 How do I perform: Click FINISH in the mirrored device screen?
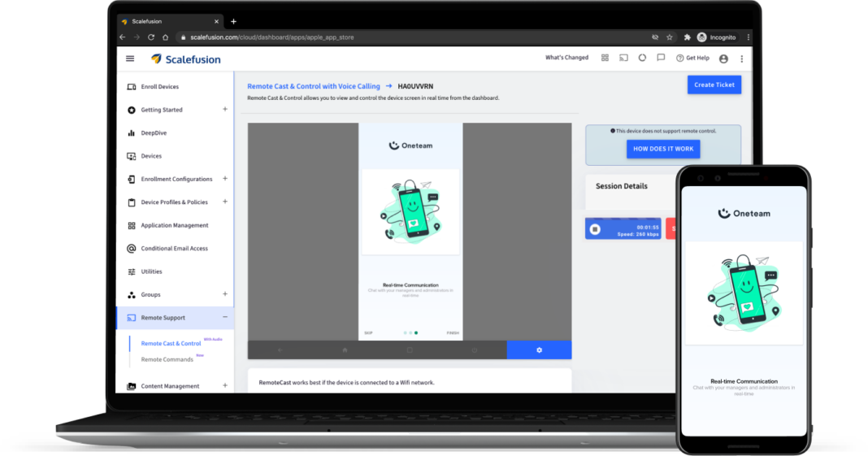(453, 333)
